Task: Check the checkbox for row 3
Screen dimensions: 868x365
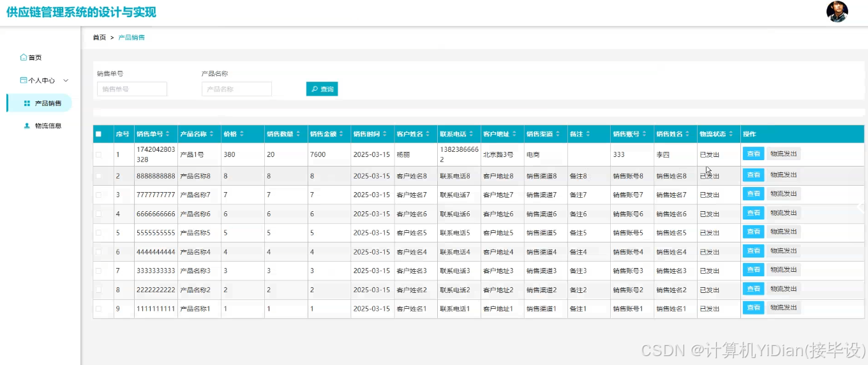Action: click(x=98, y=195)
